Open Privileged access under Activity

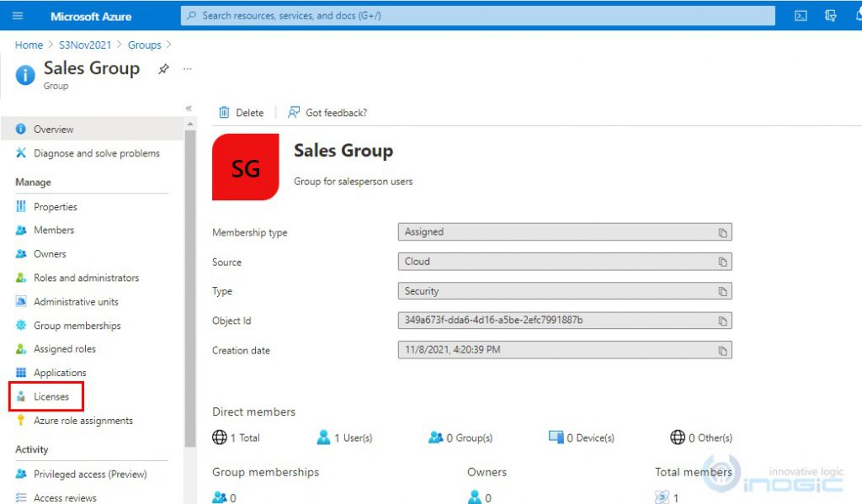point(89,474)
